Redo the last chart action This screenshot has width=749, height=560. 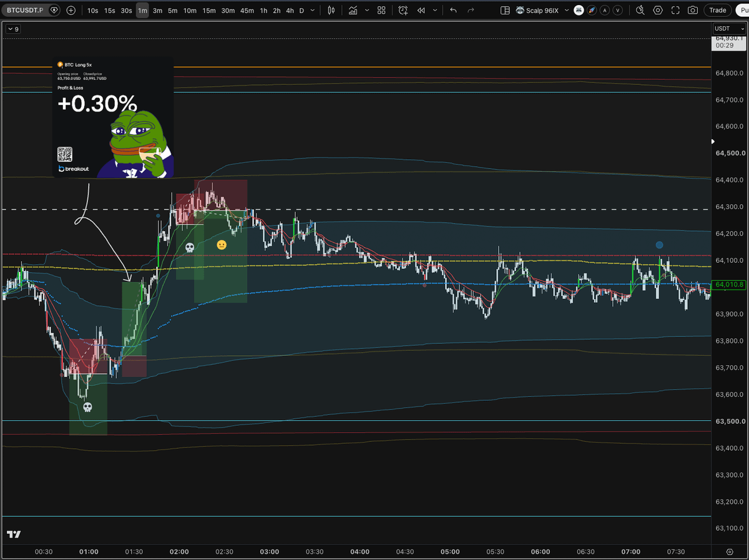471,10
